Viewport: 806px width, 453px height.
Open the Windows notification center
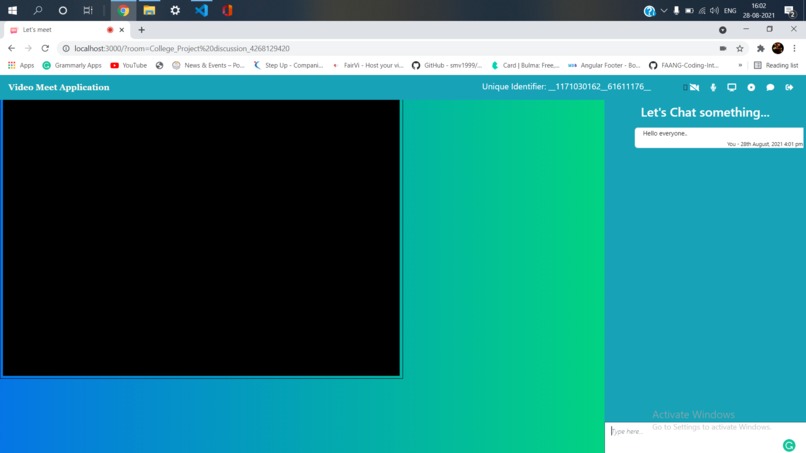pos(790,10)
